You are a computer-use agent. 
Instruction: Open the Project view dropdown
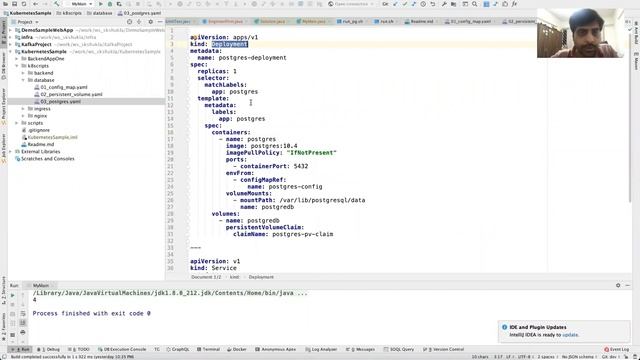click(25, 22)
